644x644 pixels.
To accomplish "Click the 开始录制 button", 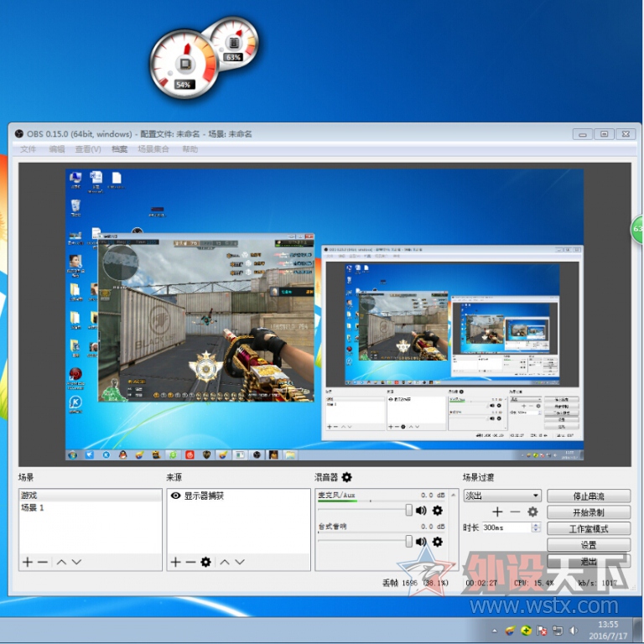I will (x=589, y=512).
